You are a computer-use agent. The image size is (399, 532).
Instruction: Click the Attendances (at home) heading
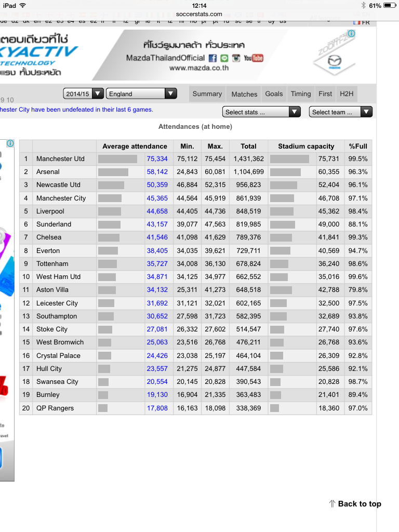(195, 127)
